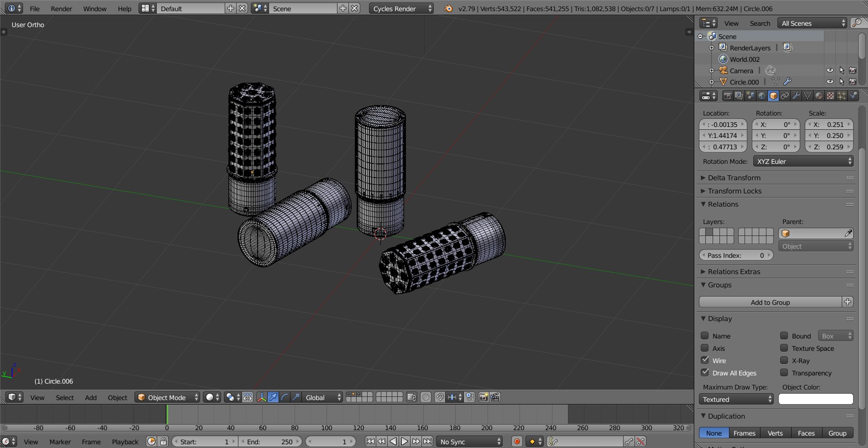Screen dimensions: 868x448
Task: Open the Playback menu in timeline
Action: 125,442
